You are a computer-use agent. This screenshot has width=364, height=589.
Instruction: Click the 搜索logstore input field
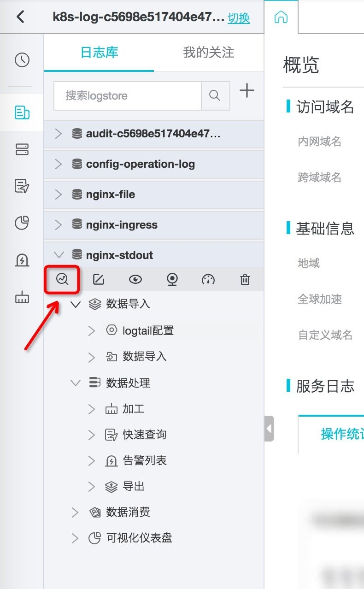coord(128,96)
